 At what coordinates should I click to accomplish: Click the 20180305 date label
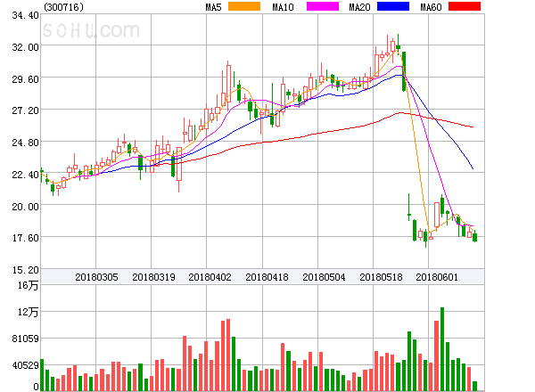(96, 277)
